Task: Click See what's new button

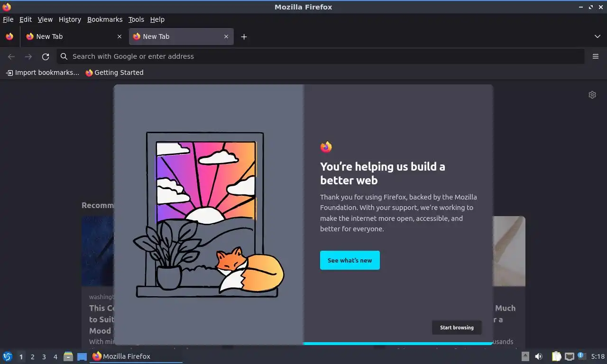Action: click(350, 260)
